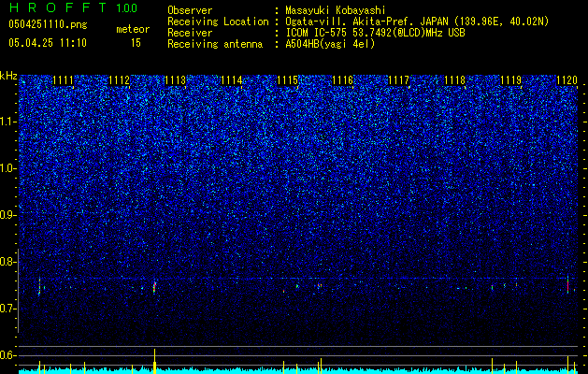Click the kHz axis unit label

click(x=8, y=76)
